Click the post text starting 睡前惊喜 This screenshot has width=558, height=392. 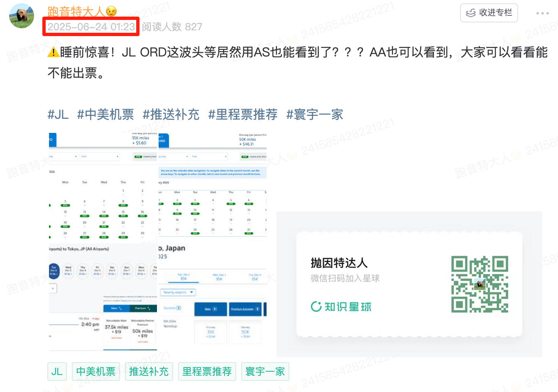(298, 62)
